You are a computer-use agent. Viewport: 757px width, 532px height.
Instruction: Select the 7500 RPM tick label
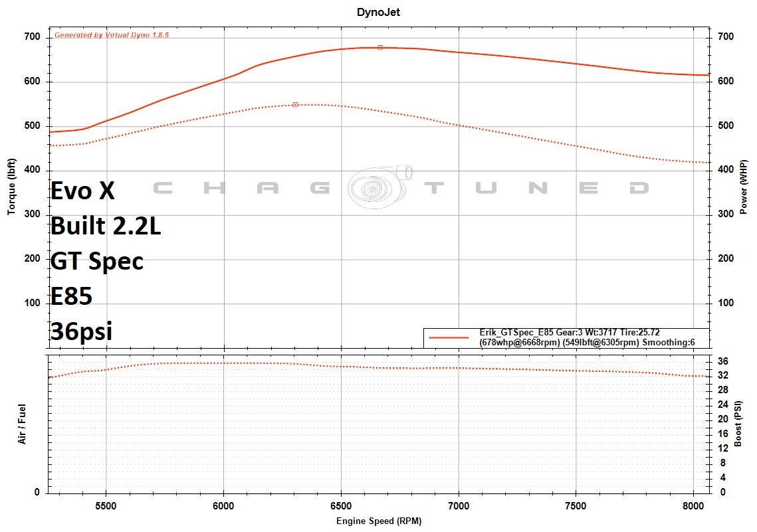(x=576, y=506)
